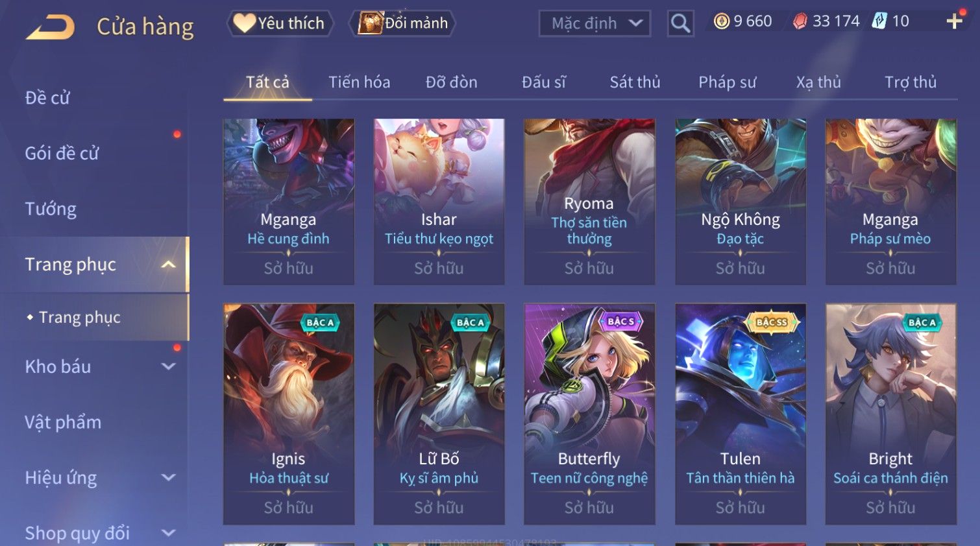Tap the plus icon to add currency
Image resolution: width=980 pixels, height=546 pixels.
click(954, 21)
